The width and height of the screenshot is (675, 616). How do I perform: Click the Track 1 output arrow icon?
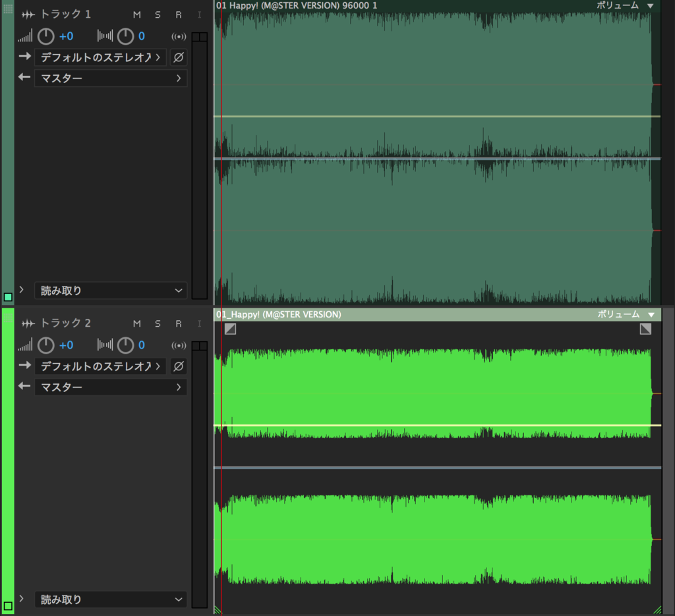pyautogui.click(x=24, y=78)
